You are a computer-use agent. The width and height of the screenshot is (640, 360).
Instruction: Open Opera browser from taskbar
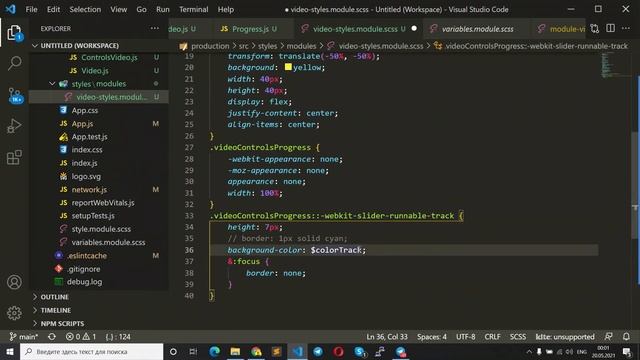click(x=338, y=351)
